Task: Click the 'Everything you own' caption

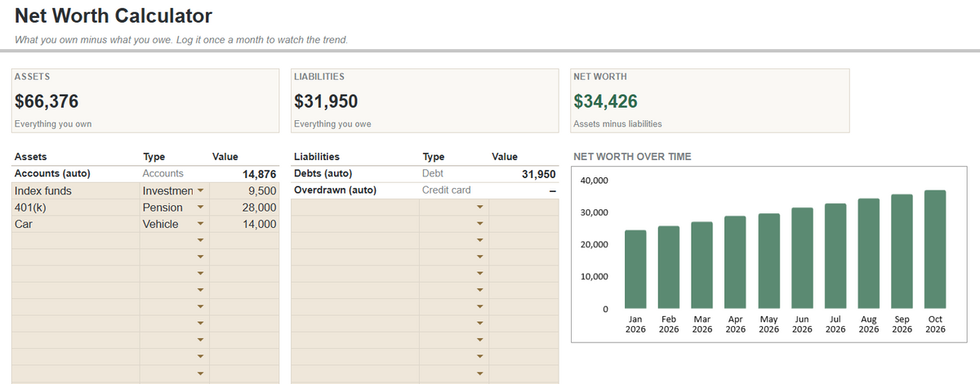Action: coord(53,124)
